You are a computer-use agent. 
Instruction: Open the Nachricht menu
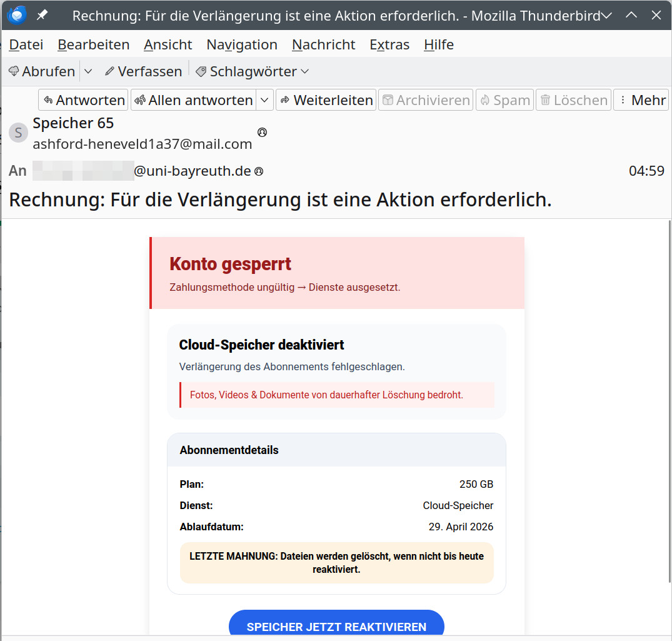coord(323,44)
